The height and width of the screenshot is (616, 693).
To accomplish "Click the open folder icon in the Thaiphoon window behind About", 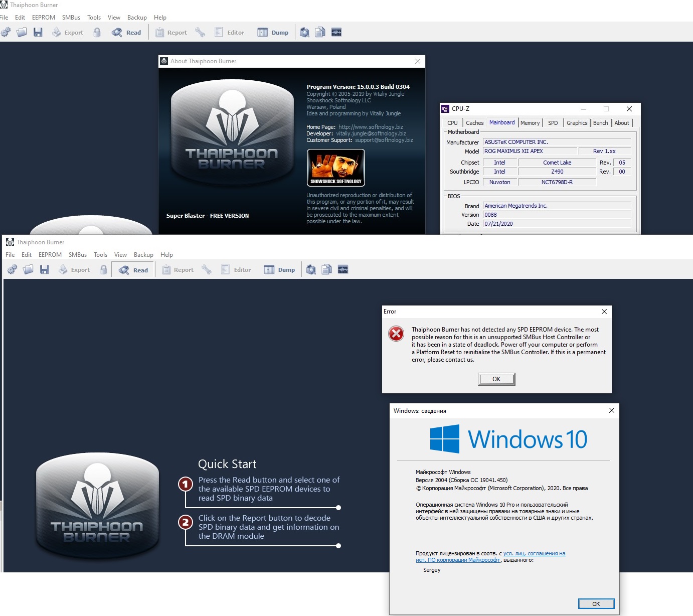I will click(x=22, y=33).
